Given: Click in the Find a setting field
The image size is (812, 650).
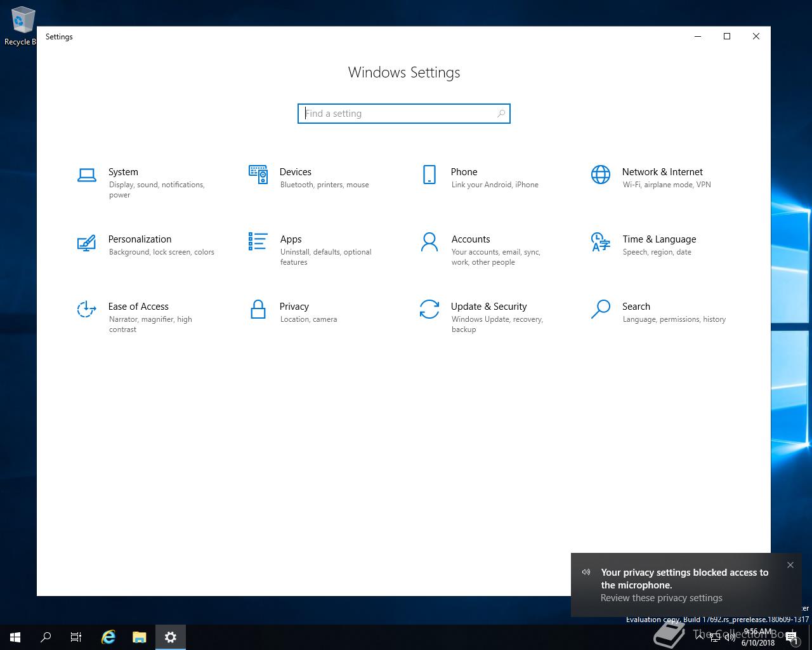Looking at the screenshot, I should tap(404, 114).
